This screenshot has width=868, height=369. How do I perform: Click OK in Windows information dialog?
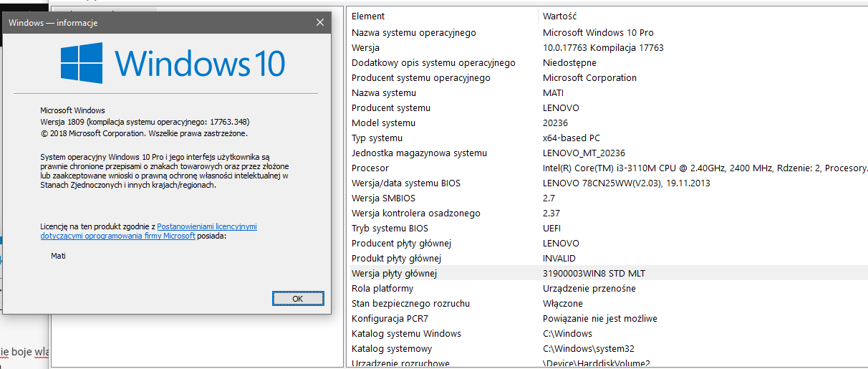298,298
